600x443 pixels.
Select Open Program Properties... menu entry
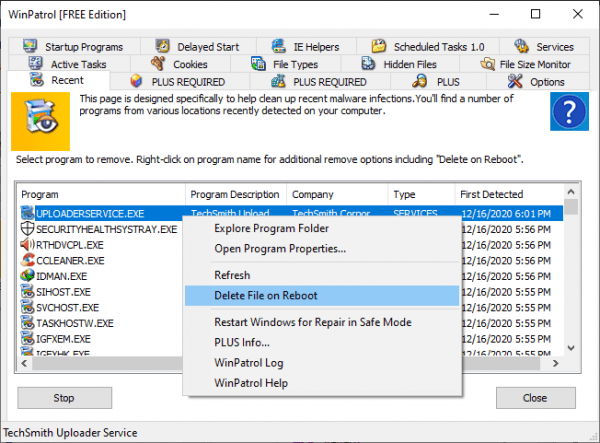(322, 249)
